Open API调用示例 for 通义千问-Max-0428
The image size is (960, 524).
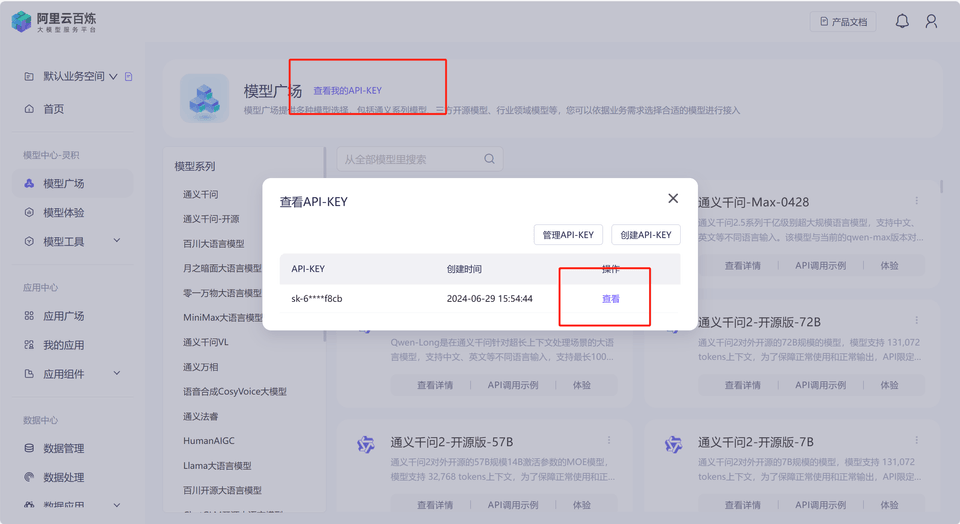tap(820, 266)
